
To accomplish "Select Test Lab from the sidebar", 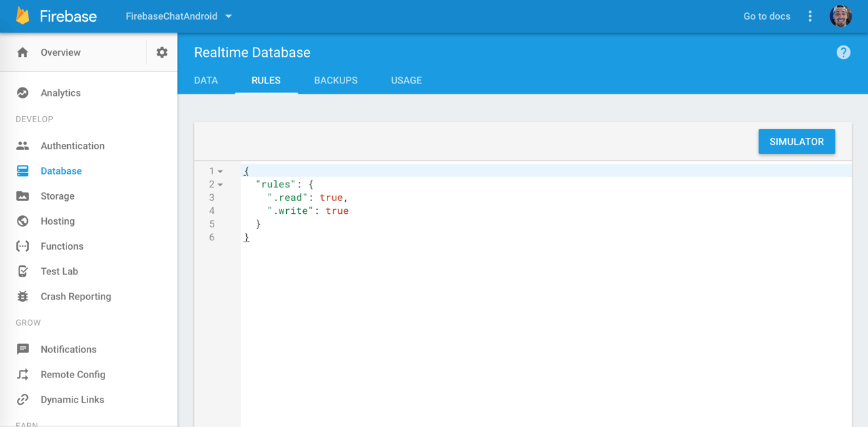I will [x=59, y=271].
